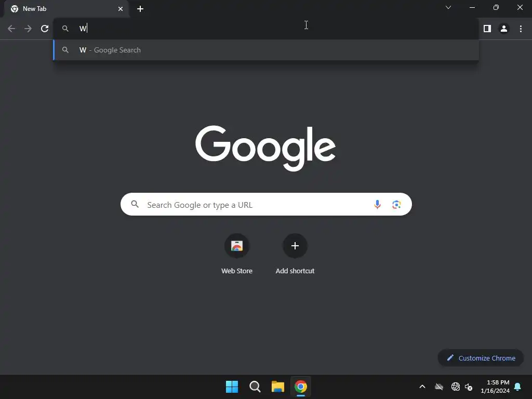532x399 pixels.
Task: Open File Explorer from taskbar
Action: (277, 387)
